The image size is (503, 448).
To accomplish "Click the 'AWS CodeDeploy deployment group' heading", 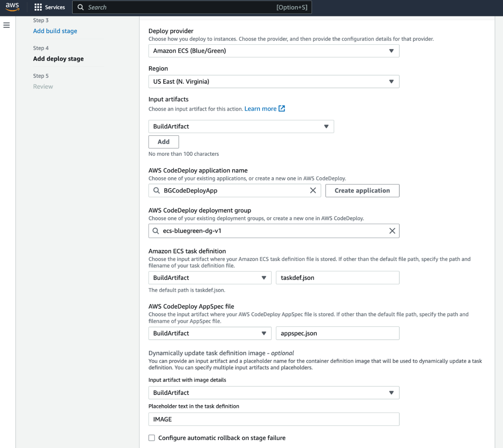I will 200,211.
